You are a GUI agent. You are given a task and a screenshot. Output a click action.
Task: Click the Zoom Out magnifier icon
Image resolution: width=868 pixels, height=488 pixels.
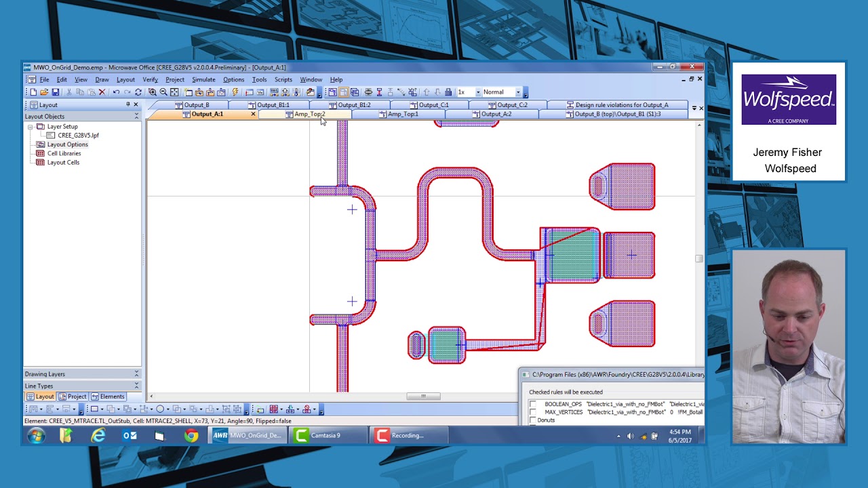[x=163, y=92]
